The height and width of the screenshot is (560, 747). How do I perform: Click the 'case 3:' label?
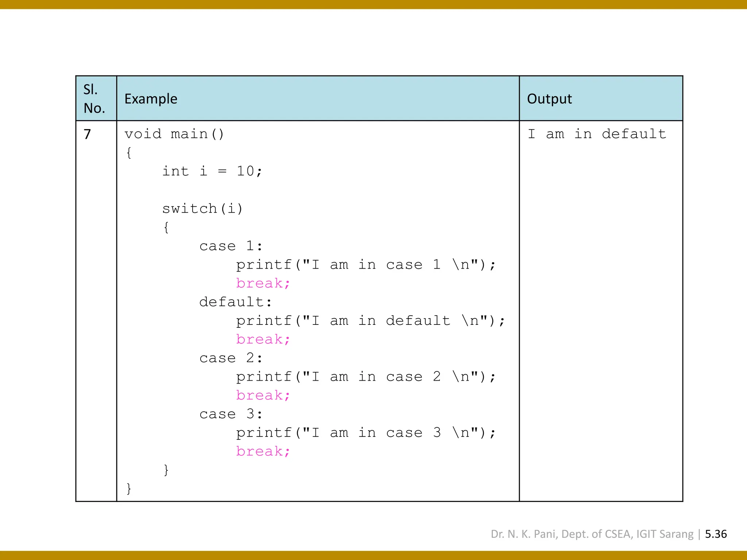pos(231,414)
